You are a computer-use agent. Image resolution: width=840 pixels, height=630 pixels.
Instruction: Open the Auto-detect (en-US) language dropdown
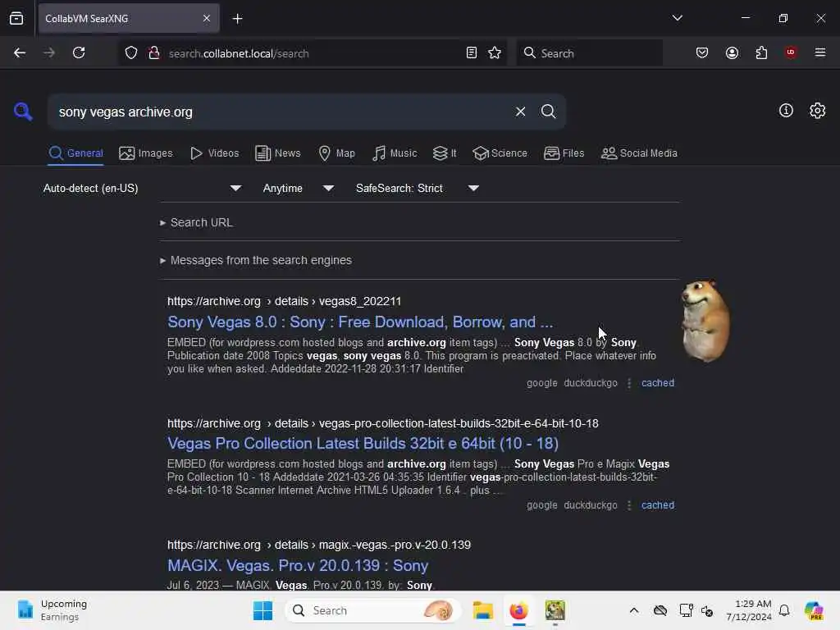click(x=143, y=188)
